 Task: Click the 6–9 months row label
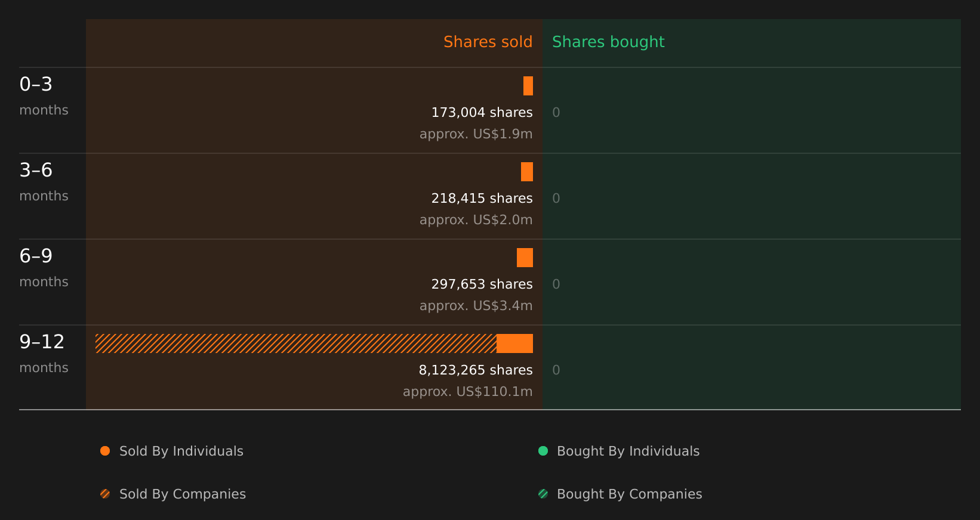click(x=44, y=267)
